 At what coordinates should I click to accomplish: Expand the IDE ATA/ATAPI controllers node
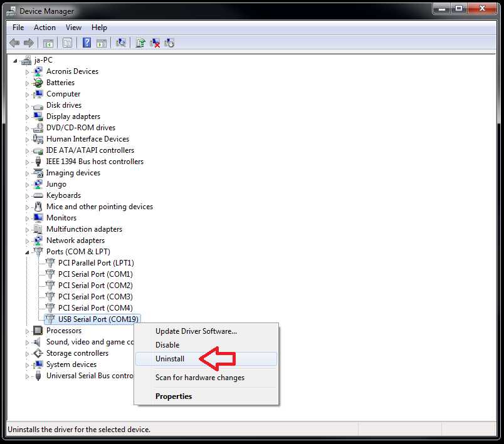coord(27,150)
